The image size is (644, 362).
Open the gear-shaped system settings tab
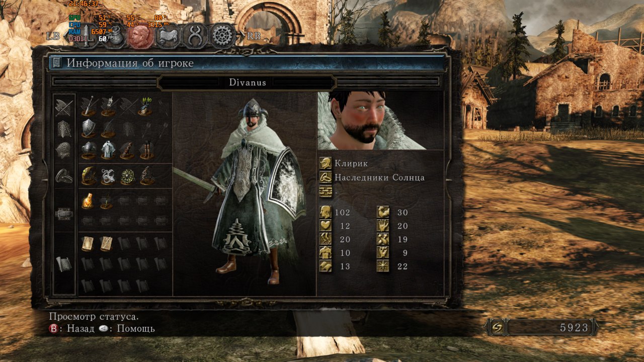coord(223,36)
